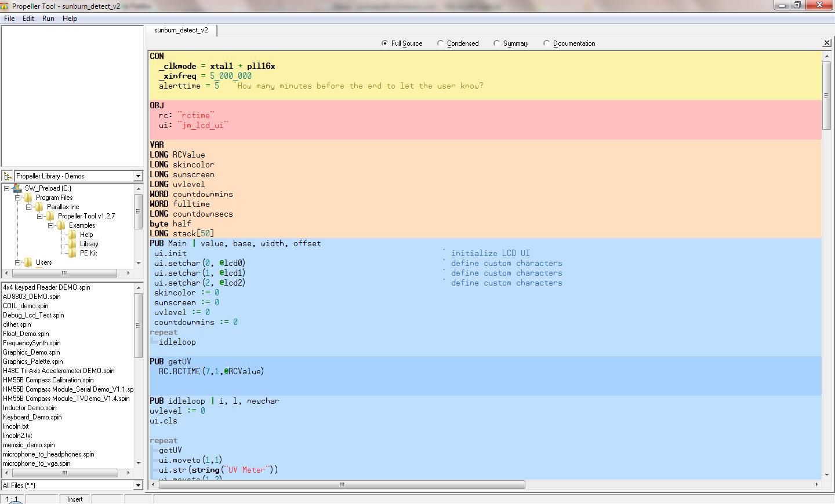Viewport: 835px width, 504px height.
Task: Select file dither.spin
Action: [17, 324]
